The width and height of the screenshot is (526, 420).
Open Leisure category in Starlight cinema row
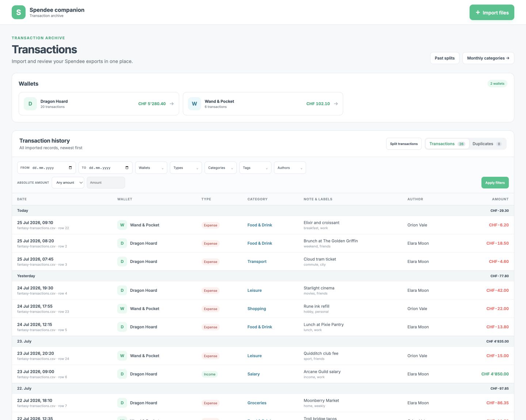point(255,290)
